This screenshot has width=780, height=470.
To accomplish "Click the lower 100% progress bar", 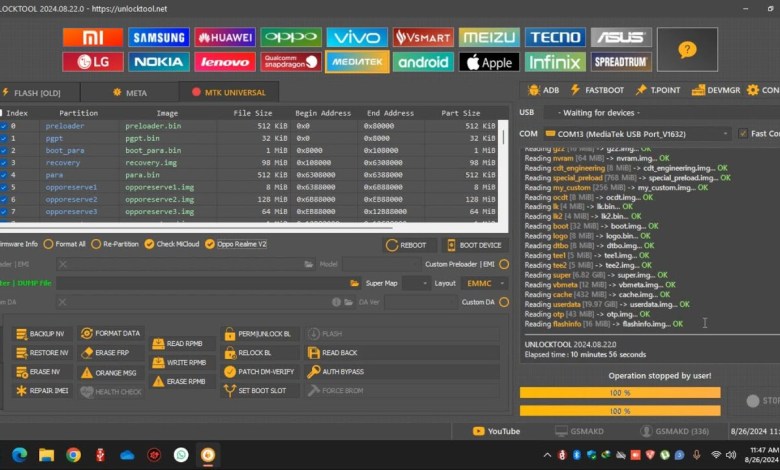I will (x=620, y=411).
